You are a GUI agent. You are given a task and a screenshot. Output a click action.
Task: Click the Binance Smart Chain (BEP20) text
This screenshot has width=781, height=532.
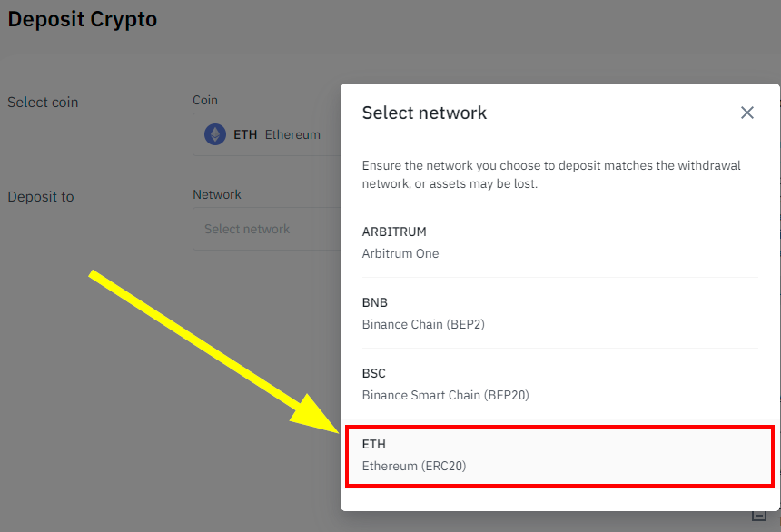445,395
